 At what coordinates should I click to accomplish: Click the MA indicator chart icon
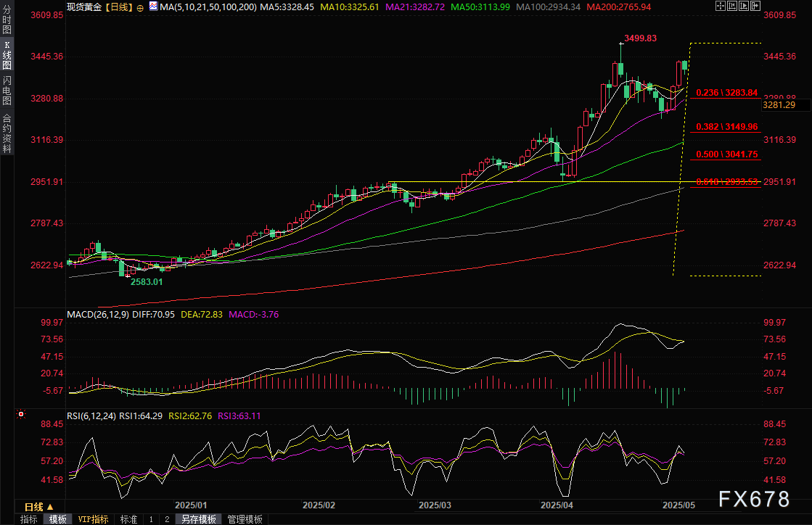tap(152, 7)
